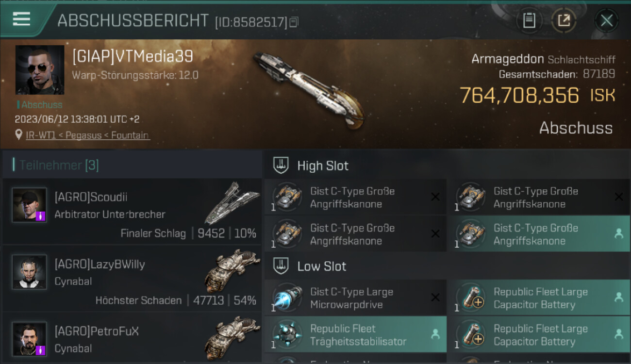Share the kill report via the export icon
The width and height of the screenshot is (631, 364).
(x=564, y=21)
